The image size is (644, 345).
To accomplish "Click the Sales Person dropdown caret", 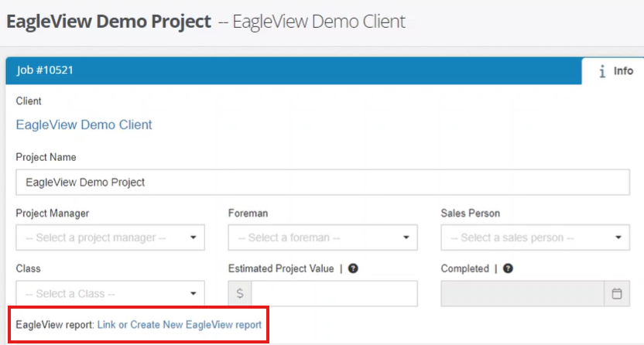I will (618, 237).
